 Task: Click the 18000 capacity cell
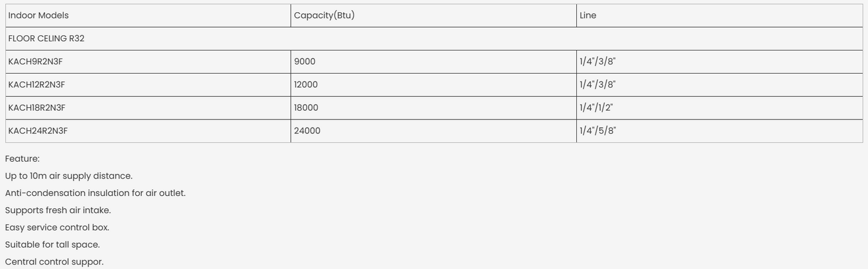tap(306, 108)
